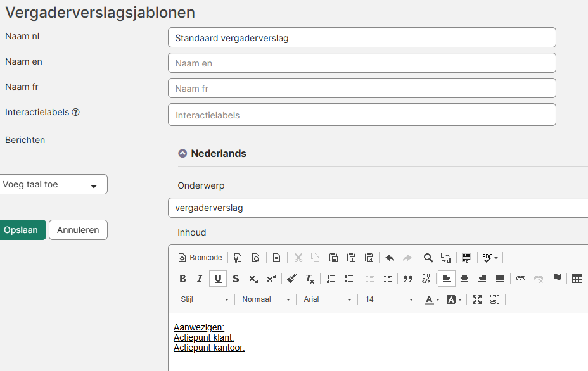Viewport: 588px width, 371px height.
Task: Open the Arial font dropdown
Action: coord(327,299)
